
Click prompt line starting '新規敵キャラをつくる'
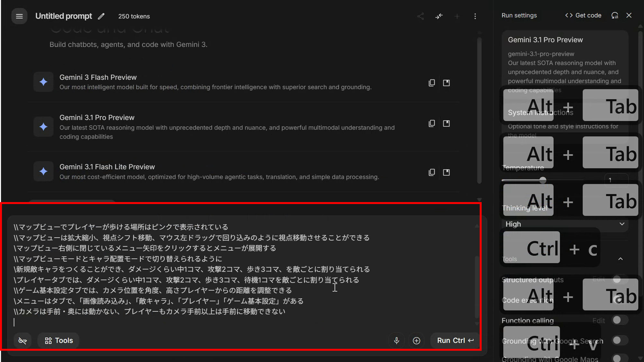[x=192, y=269]
